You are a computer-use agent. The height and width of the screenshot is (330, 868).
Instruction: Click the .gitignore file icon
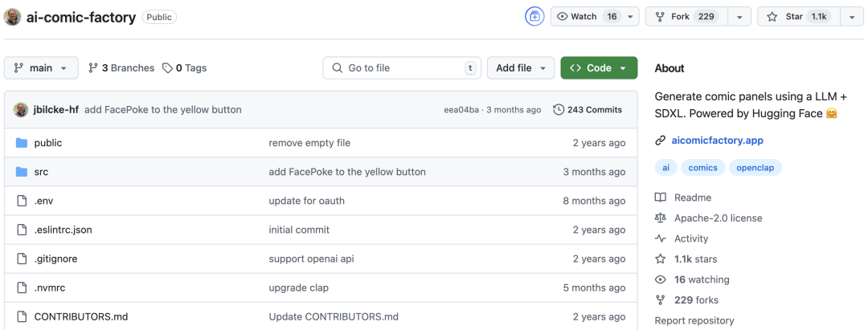pos(22,259)
